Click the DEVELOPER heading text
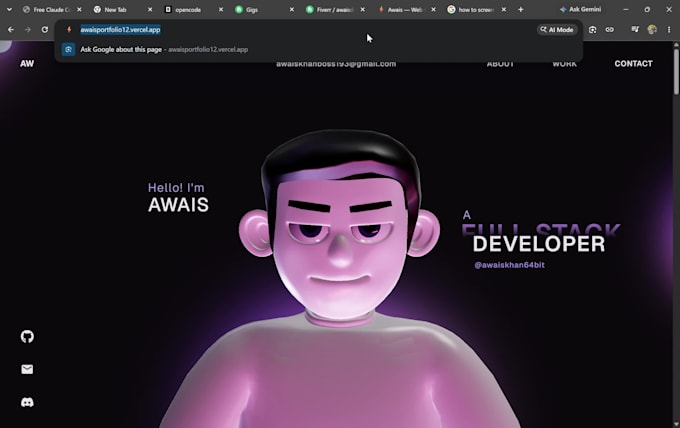The width and height of the screenshot is (680, 428). [539, 244]
